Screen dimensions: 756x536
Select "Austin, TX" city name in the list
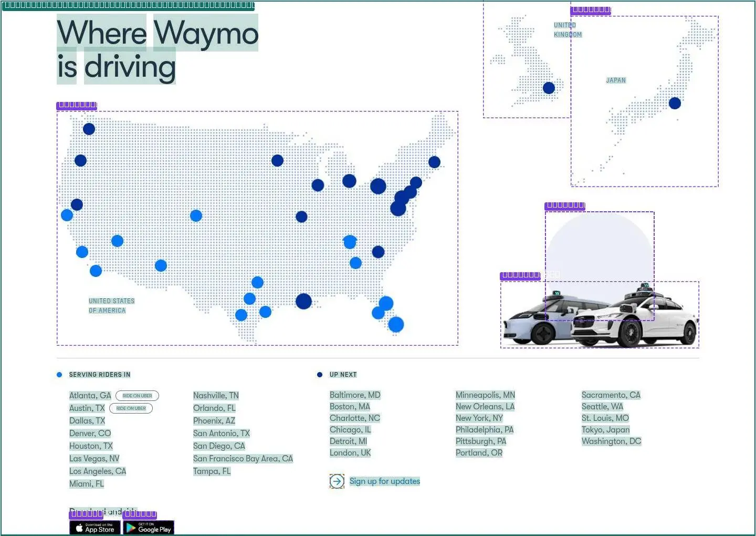[x=87, y=408]
